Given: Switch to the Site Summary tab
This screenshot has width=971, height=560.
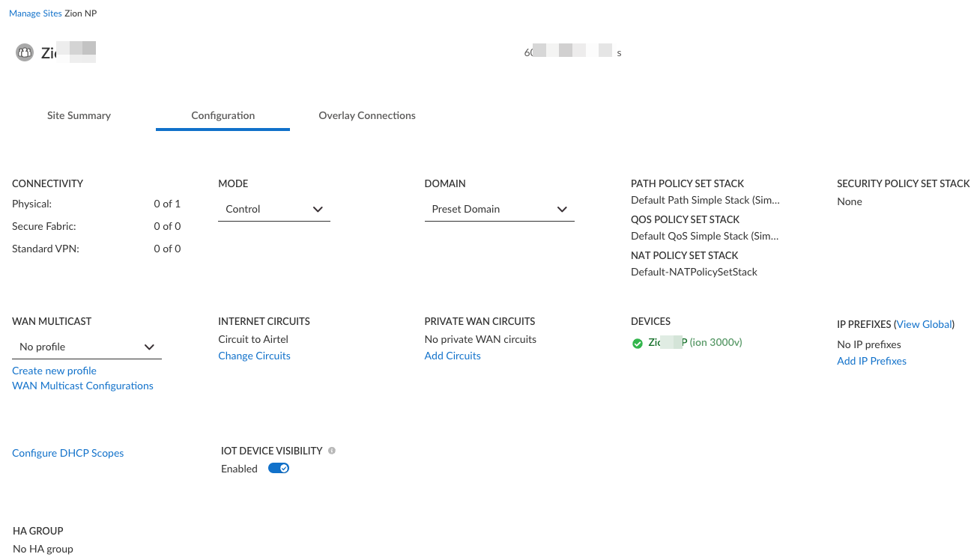Looking at the screenshot, I should click(79, 116).
